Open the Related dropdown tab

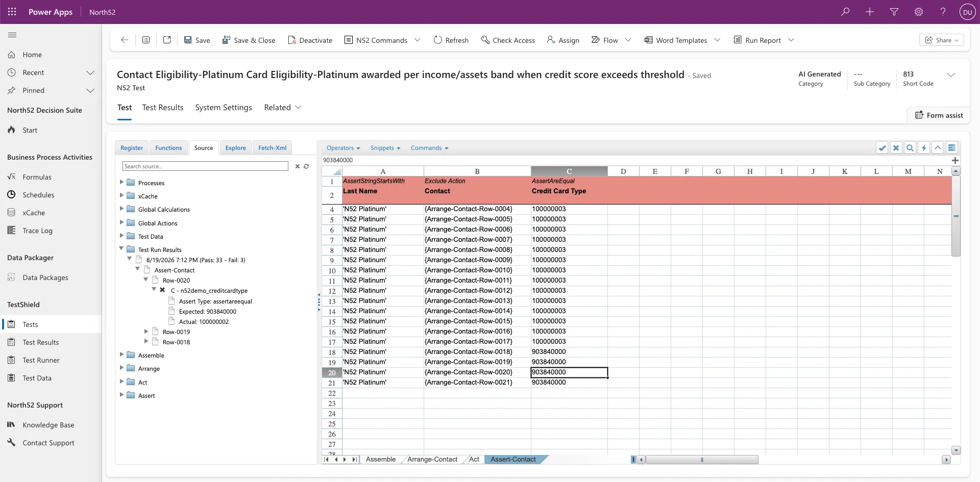point(282,107)
